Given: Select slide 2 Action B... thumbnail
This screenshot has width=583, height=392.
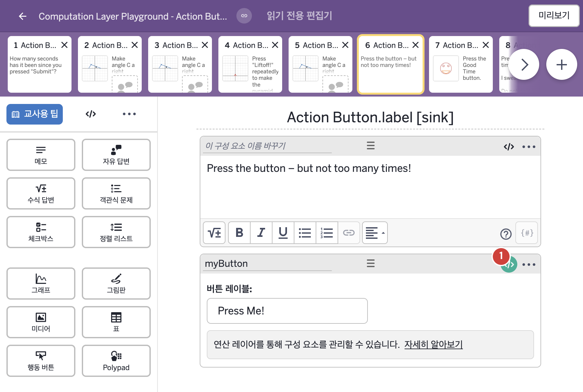Looking at the screenshot, I should (x=110, y=64).
